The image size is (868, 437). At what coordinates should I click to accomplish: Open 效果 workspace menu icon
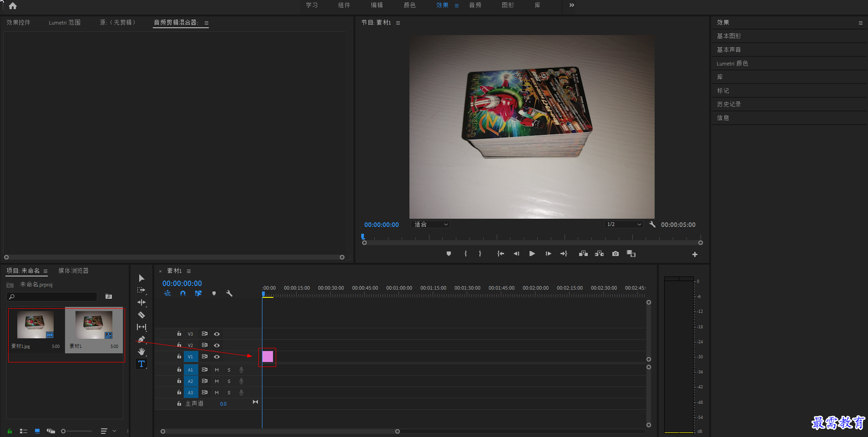pos(457,5)
